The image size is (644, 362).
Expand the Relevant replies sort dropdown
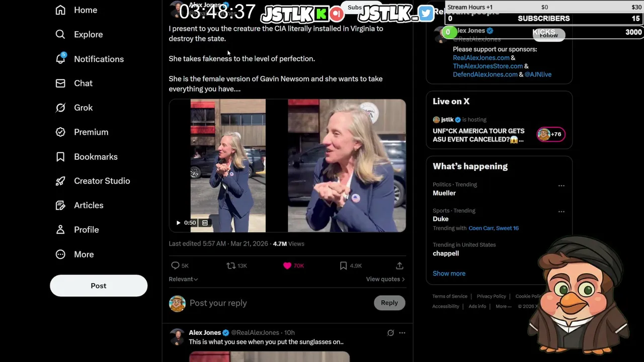pos(183,279)
